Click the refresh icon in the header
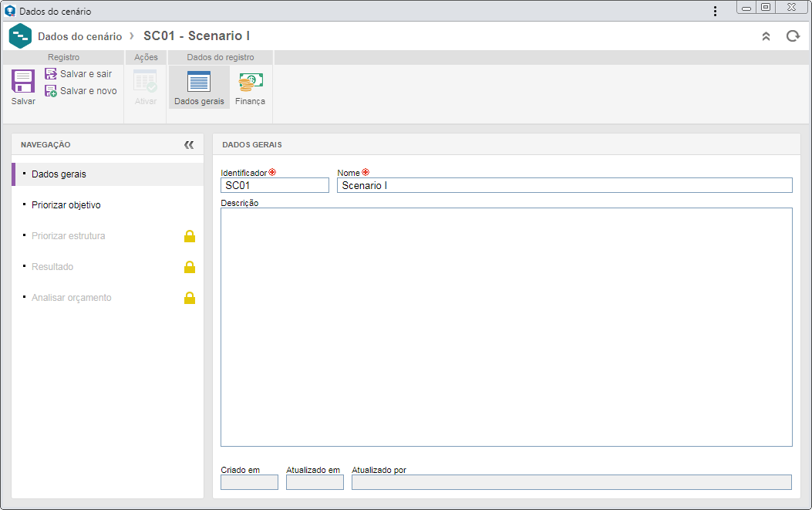Image resolution: width=812 pixels, height=510 pixels. (793, 36)
